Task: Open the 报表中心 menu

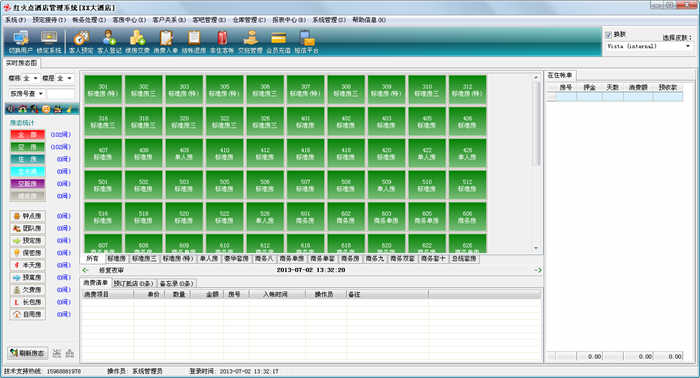Action: pos(289,20)
